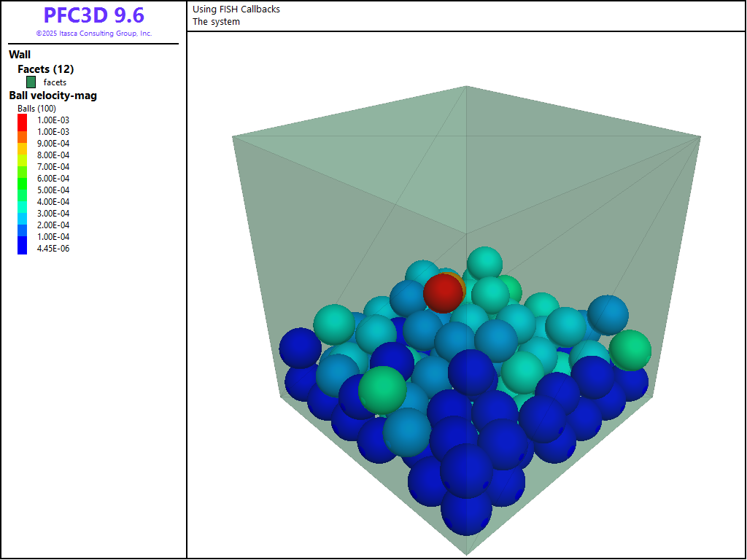Select the 3.00E-04 cyan color swatch
This screenshot has width=747, height=560.
pos(22,214)
